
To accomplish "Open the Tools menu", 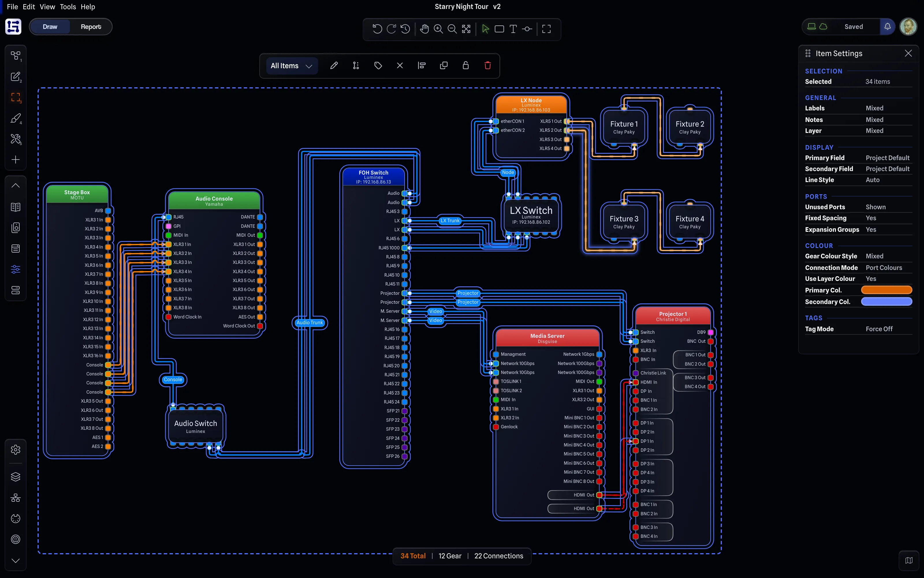I will [x=68, y=6].
